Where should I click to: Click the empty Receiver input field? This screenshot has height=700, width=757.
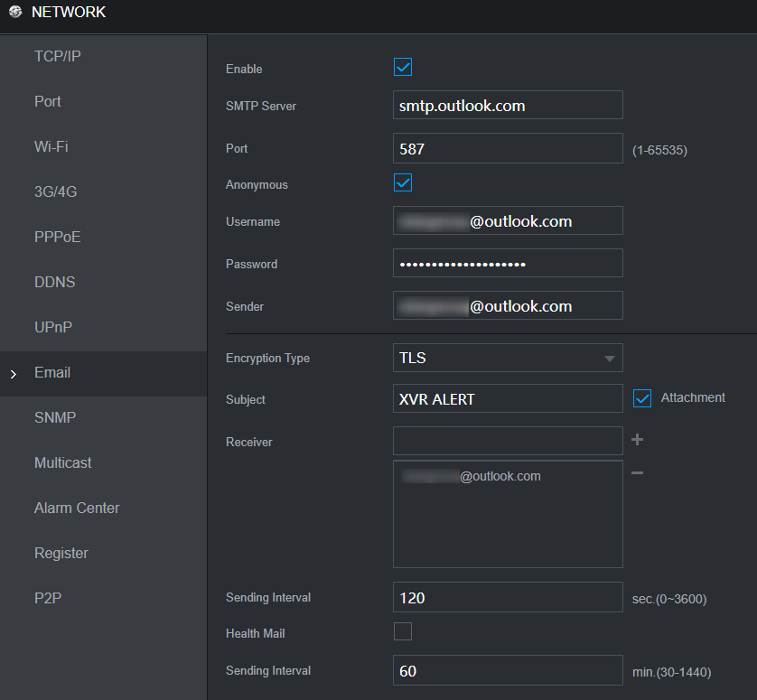508,441
